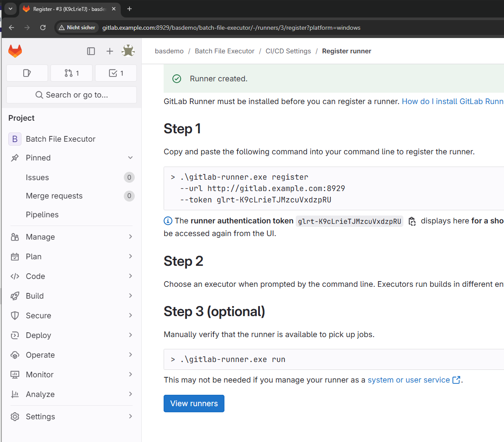Open a new browser tab
504x442 pixels.
[x=129, y=9]
